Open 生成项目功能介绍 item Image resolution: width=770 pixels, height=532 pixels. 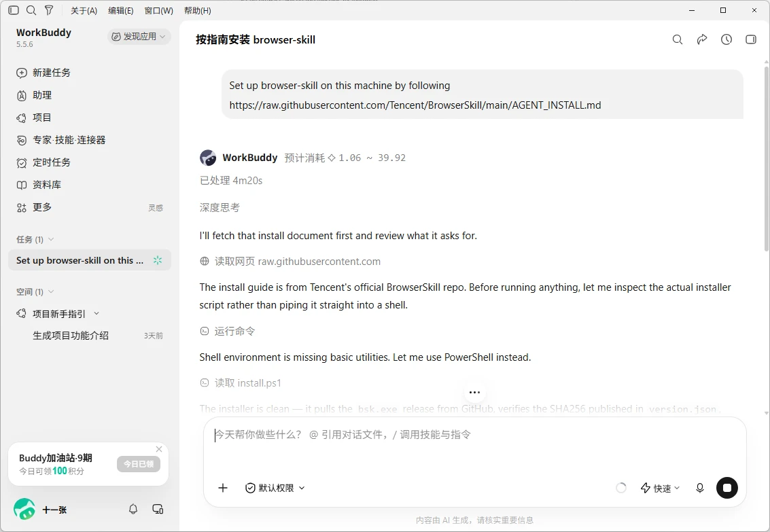click(x=71, y=336)
